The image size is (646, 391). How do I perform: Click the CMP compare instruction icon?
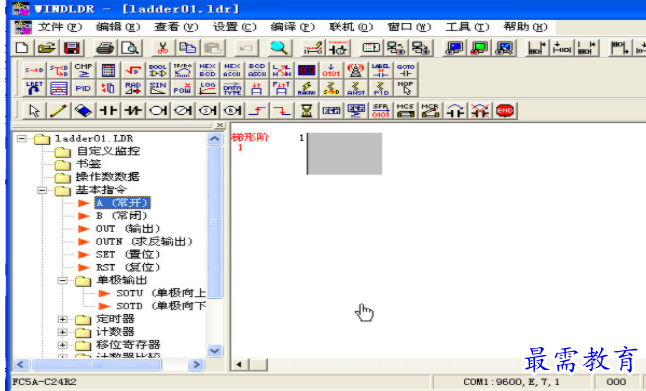click(x=84, y=70)
